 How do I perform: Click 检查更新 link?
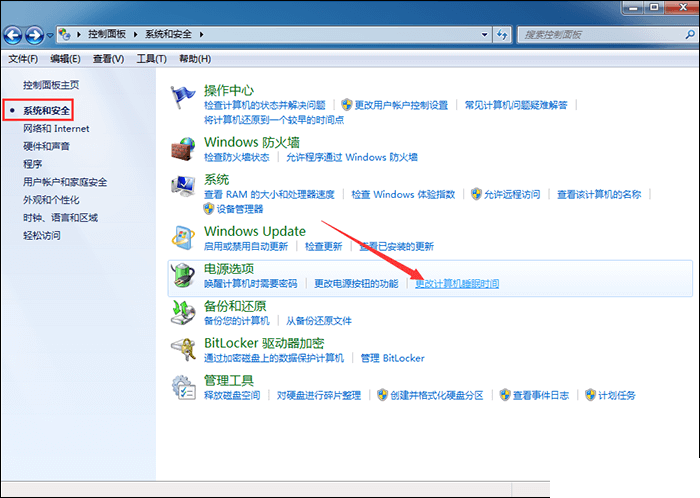coord(323,246)
